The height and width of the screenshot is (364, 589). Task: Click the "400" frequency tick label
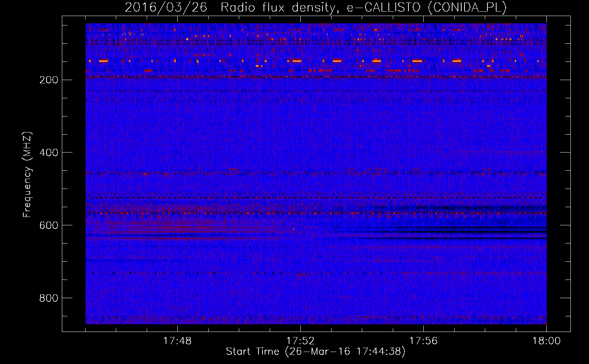[49, 153]
